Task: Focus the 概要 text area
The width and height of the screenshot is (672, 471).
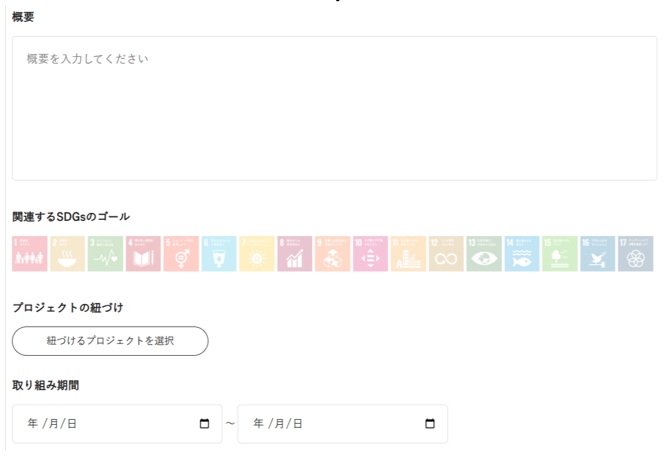Action: pos(334,108)
